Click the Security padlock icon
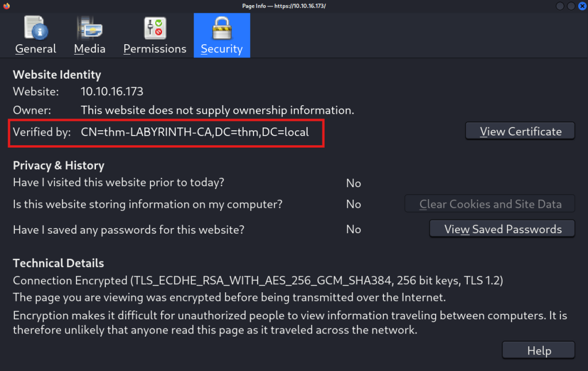The height and width of the screenshot is (371, 588). pos(221,28)
